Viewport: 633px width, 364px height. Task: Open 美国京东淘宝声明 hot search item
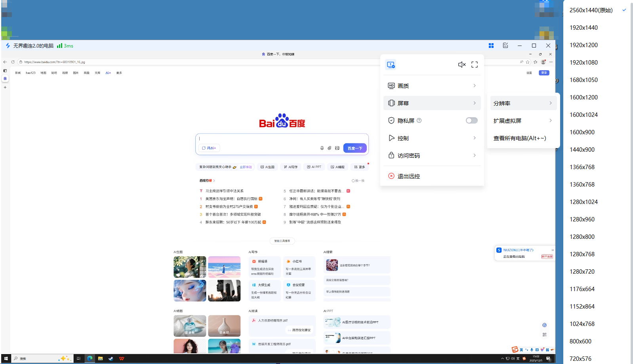point(231,199)
